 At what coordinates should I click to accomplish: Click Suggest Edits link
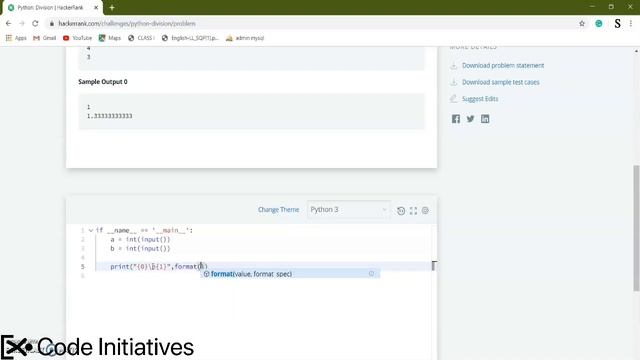[480, 99]
